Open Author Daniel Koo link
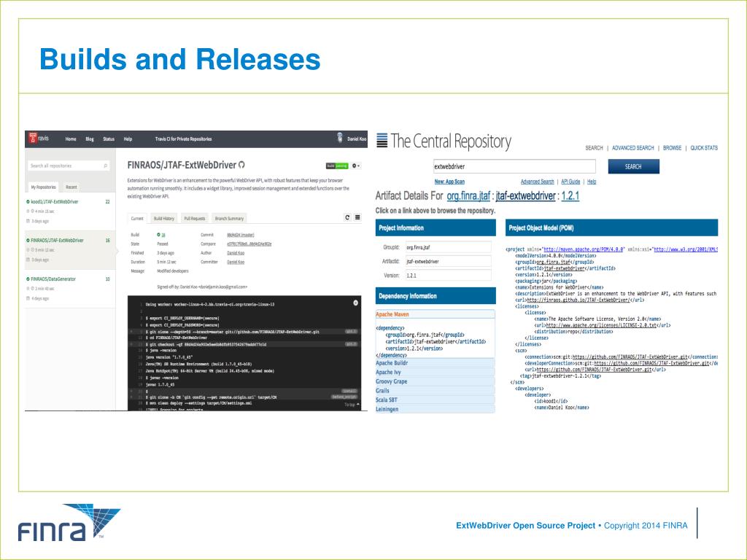Screen dimensions: 747x560 (236, 253)
